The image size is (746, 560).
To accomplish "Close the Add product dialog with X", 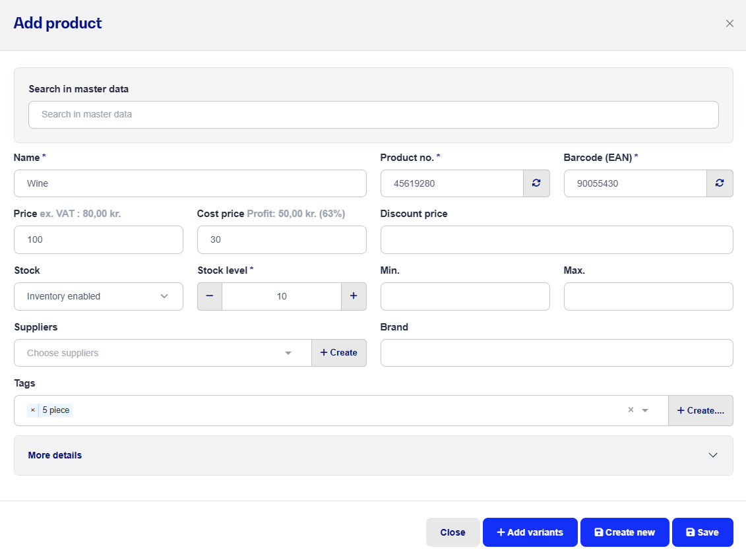I will point(730,23).
